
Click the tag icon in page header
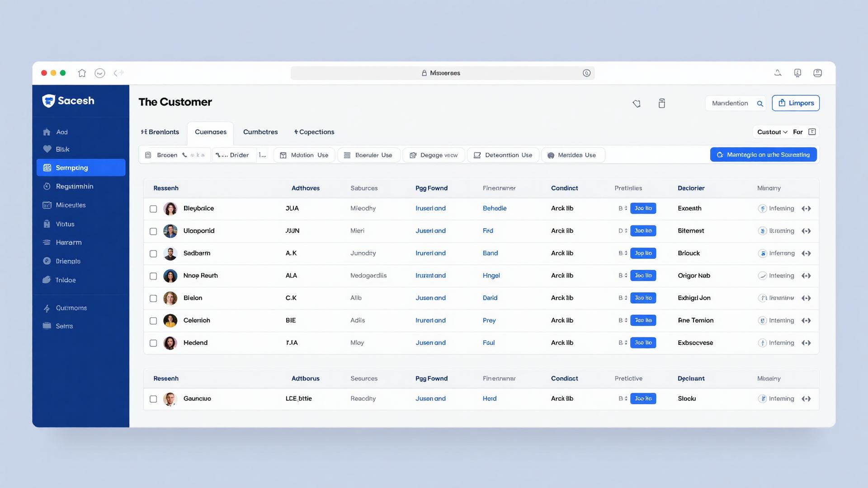637,103
